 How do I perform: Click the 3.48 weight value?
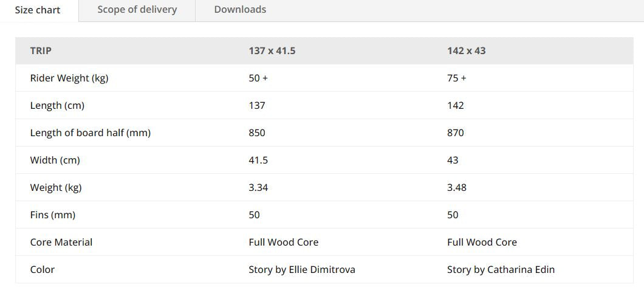pyautogui.click(x=457, y=188)
